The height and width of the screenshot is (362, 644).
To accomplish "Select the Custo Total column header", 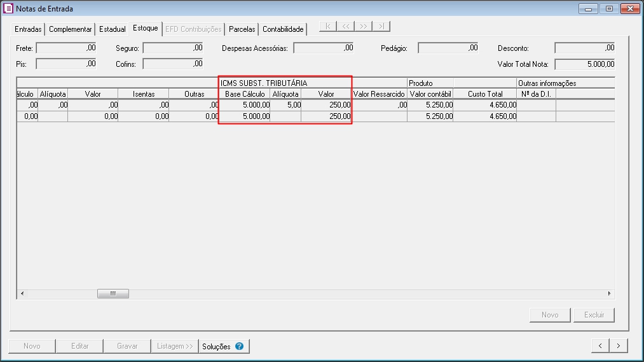I will tap(485, 94).
